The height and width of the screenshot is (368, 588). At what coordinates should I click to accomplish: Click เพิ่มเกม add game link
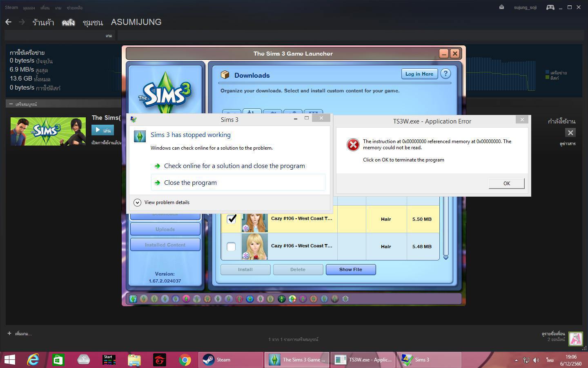point(20,334)
